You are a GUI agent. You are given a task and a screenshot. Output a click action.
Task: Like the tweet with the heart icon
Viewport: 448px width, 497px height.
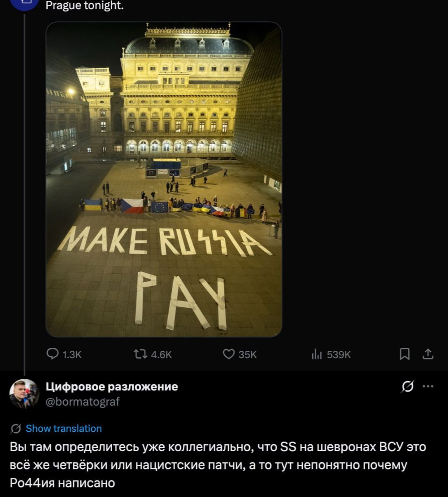[x=228, y=354]
